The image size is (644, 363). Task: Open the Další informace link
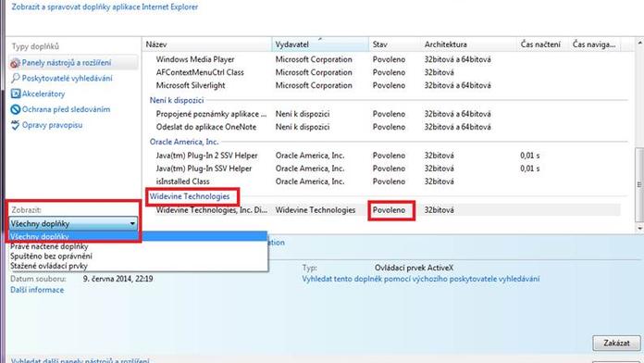37,290
